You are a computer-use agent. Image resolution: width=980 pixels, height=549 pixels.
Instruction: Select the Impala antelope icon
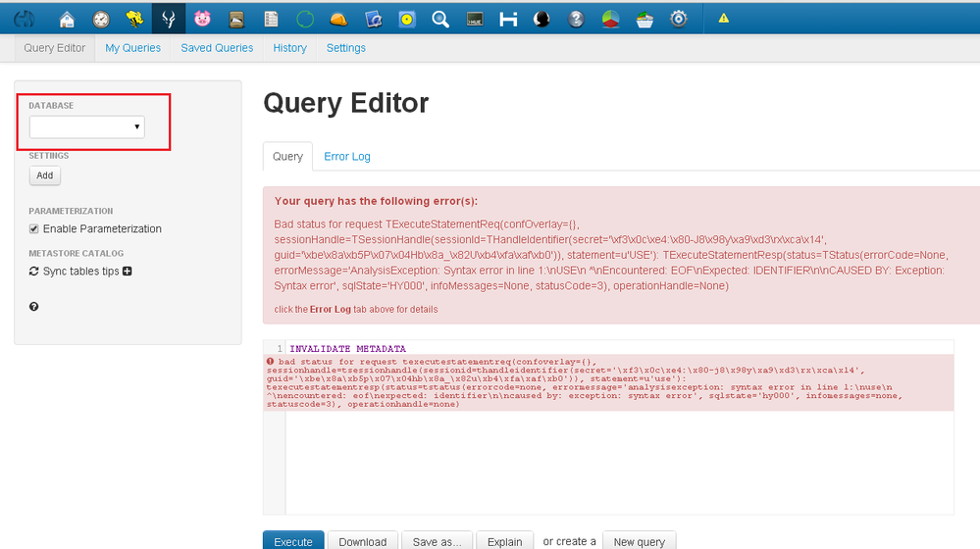click(x=168, y=20)
